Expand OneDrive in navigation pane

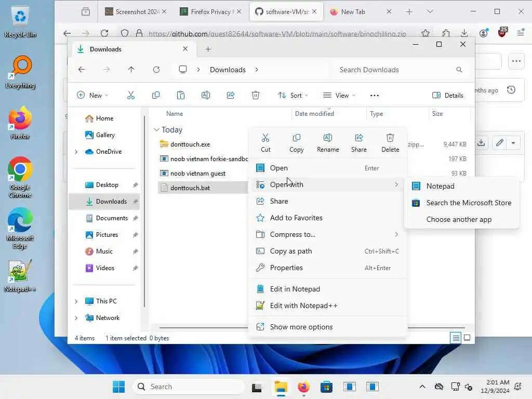coord(76,152)
